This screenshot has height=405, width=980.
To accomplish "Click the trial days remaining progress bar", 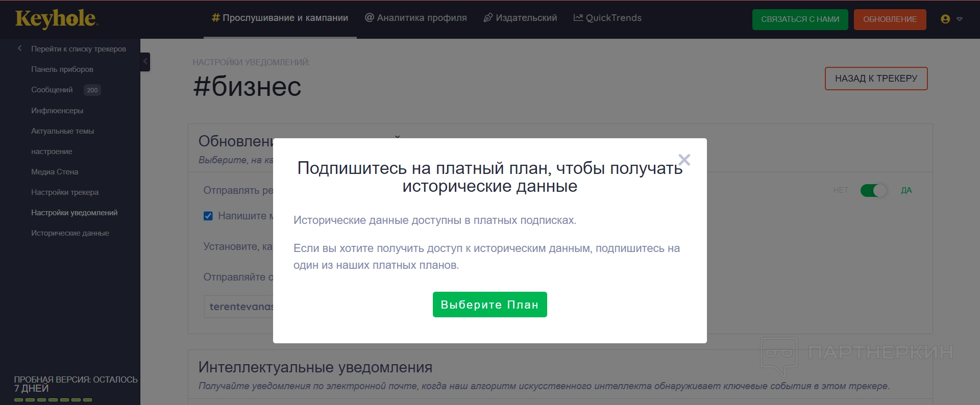I will click(x=53, y=400).
